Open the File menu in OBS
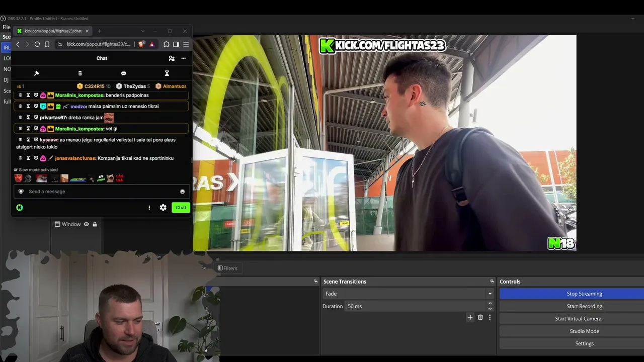Screen dimensions: 644x362 pyautogui.click(x=7, y=27)
